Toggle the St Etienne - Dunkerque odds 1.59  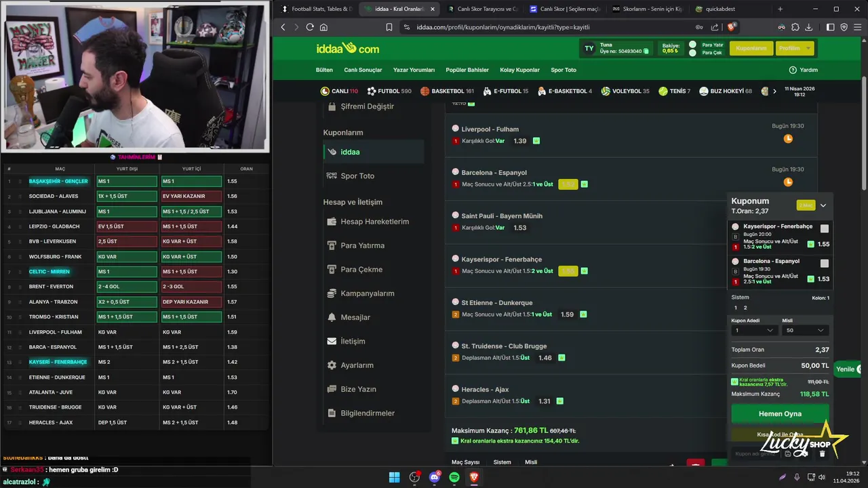(x=568, y=314)
